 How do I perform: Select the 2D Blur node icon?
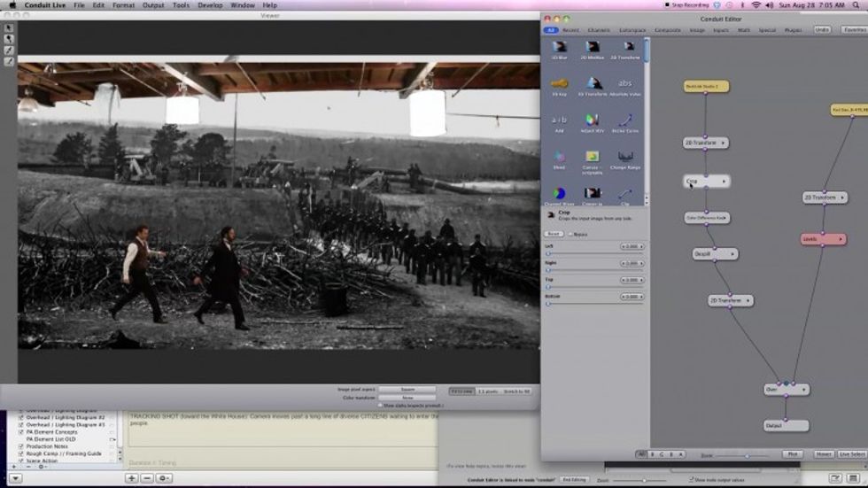[x=559, y=46]
